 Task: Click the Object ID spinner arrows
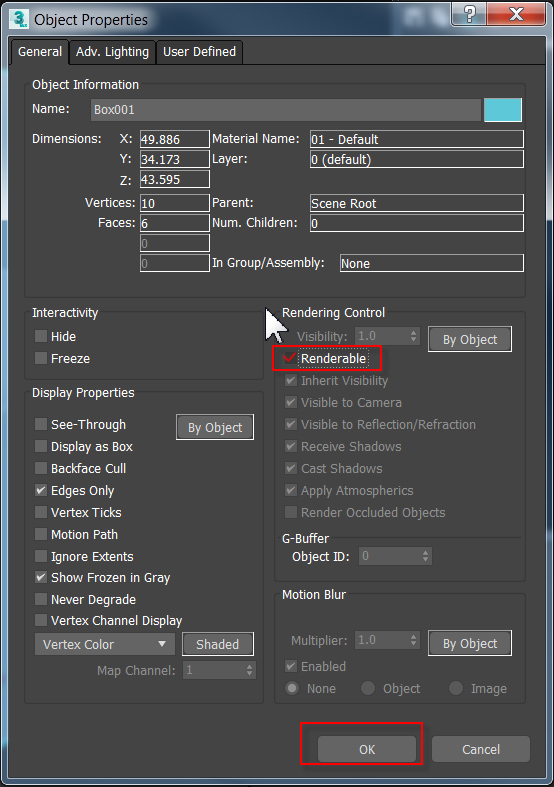pos(426,556)
